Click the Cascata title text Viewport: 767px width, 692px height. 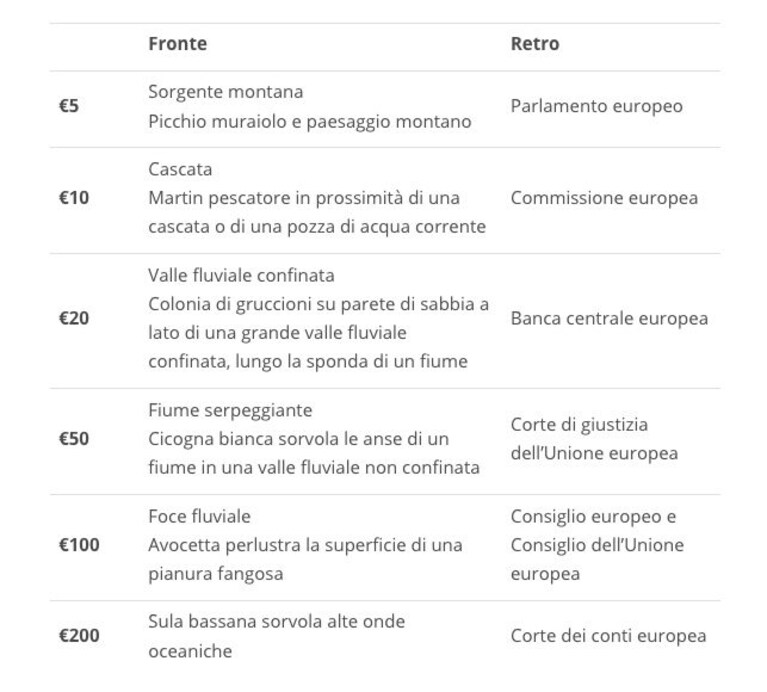[180, 169]
